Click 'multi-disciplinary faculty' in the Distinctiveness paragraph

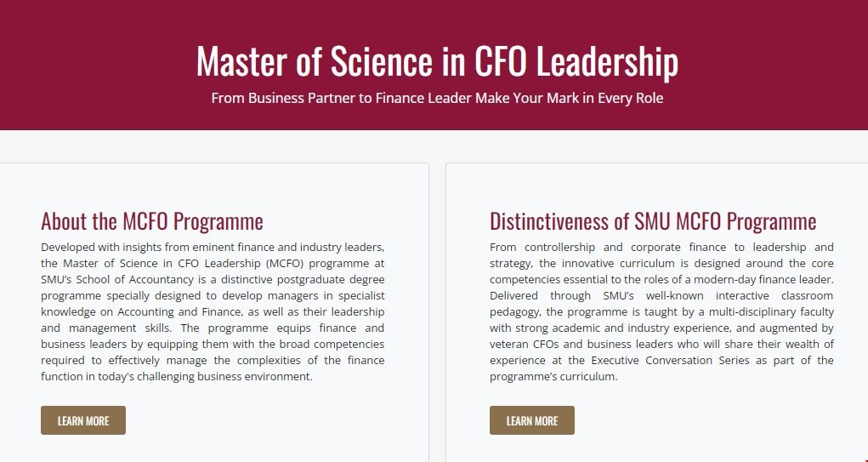coord(766,311)
